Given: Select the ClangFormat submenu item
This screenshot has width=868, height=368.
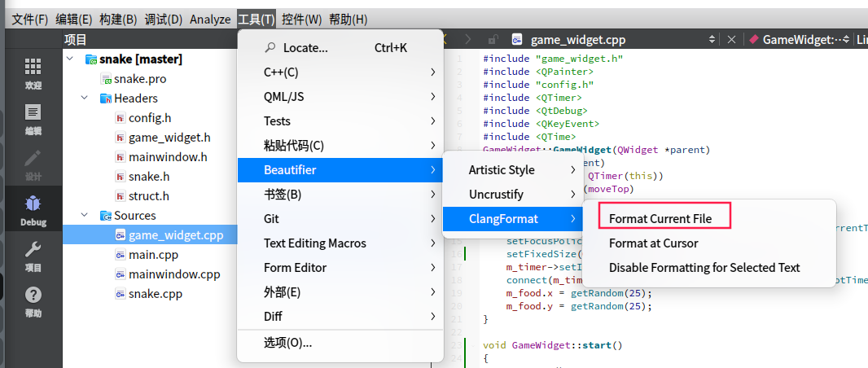Looking at the screenshot, I should (513, 218).
